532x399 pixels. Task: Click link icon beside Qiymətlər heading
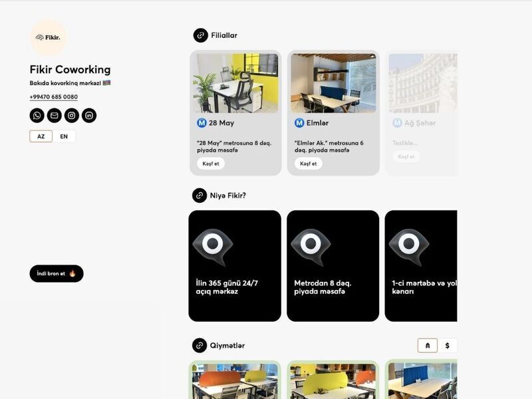199,345
